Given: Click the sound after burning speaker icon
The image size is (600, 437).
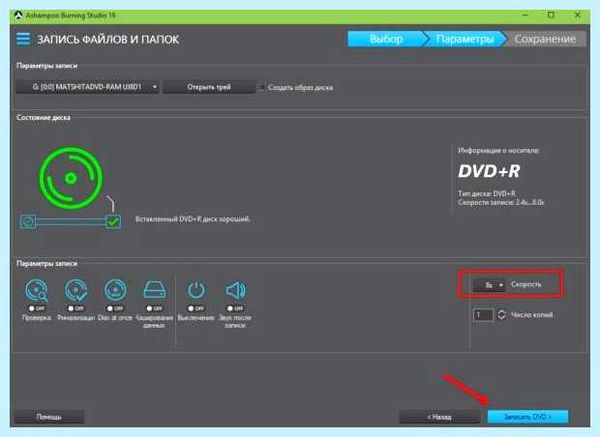Looking at the screenshot, I should click(x=235, y=290).
